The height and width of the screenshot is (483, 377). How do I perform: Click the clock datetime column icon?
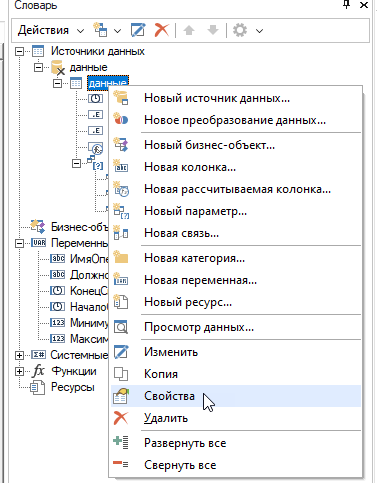[95, 99]
